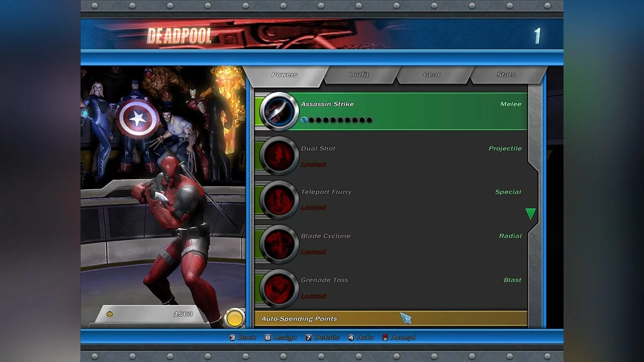Click the Details label
This screenshot has width=644, height=362.
click(327, 337)
